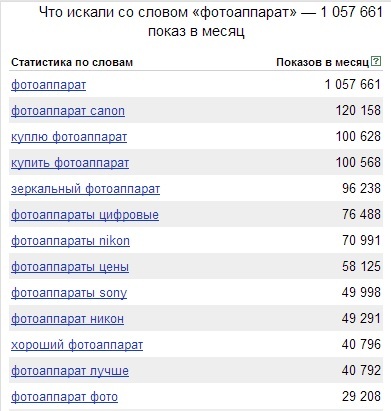This screenshot has height=411, width=391.
Task: Open the фотоаппарат фото link
Action: pyautogui.click(x=64, y=397)
